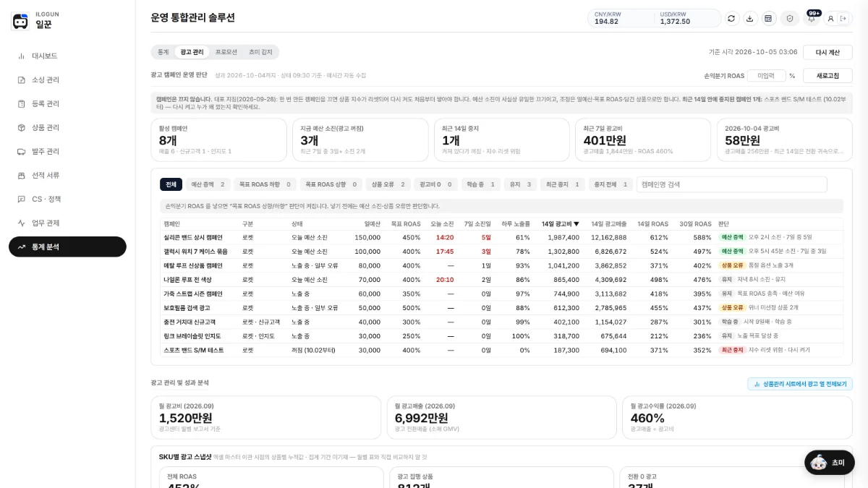Screen dimensions: 868x488
Task: Filter campaigns by 목표 ROAS 상향
Action: coord(330,184)
